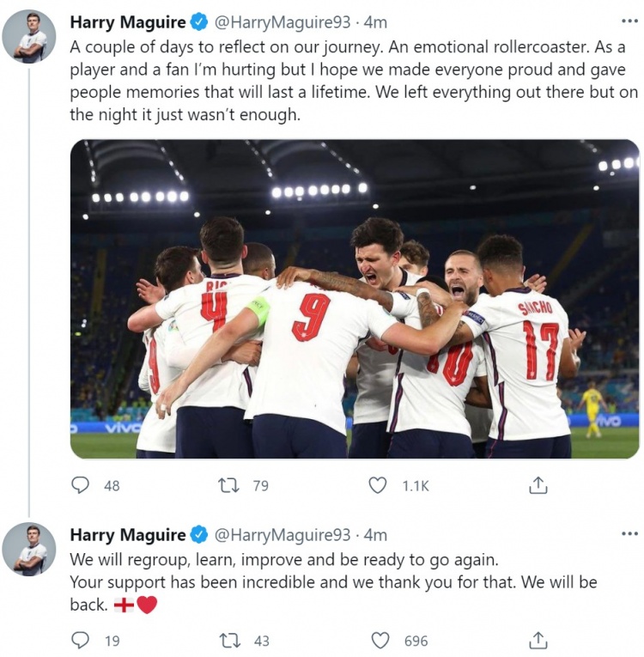Click @HarryMaguire93 handle on first tweet
Image resolution: width=644 pixels, height=657 pixels.
282,21
